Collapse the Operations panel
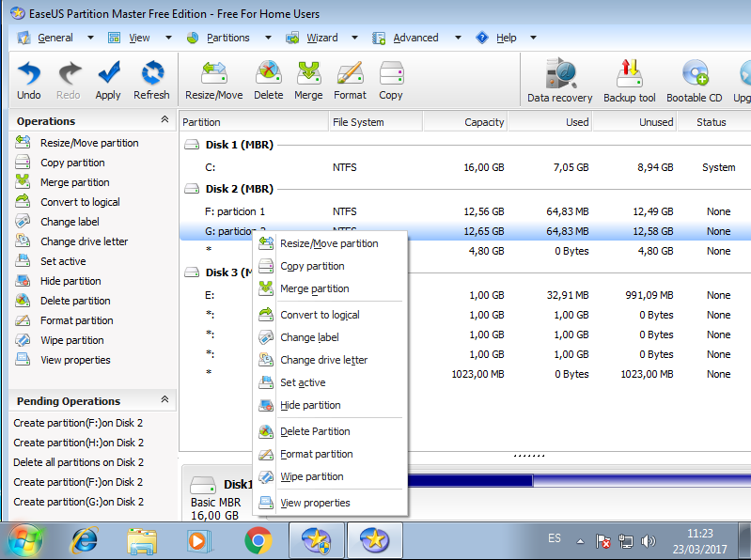Image resolution: width=751 pixels, height=560 pixels. [x=164, y=119]
